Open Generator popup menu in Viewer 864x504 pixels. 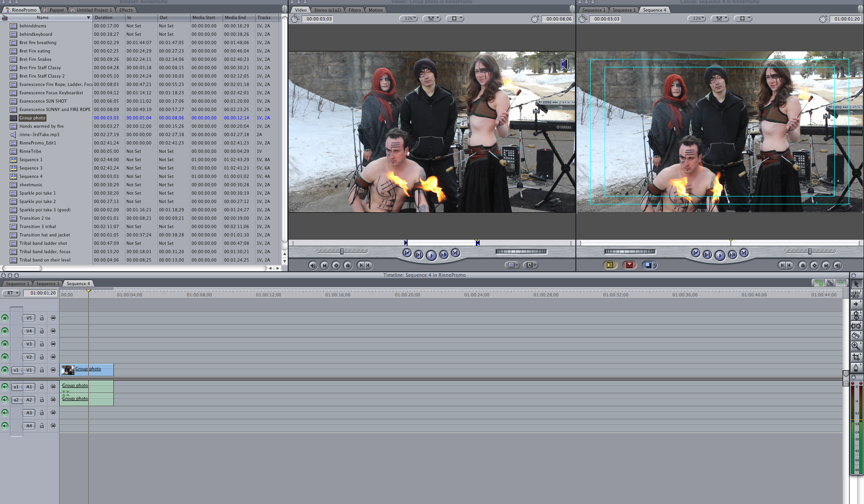pyautogui.click(x=530, y=265)
